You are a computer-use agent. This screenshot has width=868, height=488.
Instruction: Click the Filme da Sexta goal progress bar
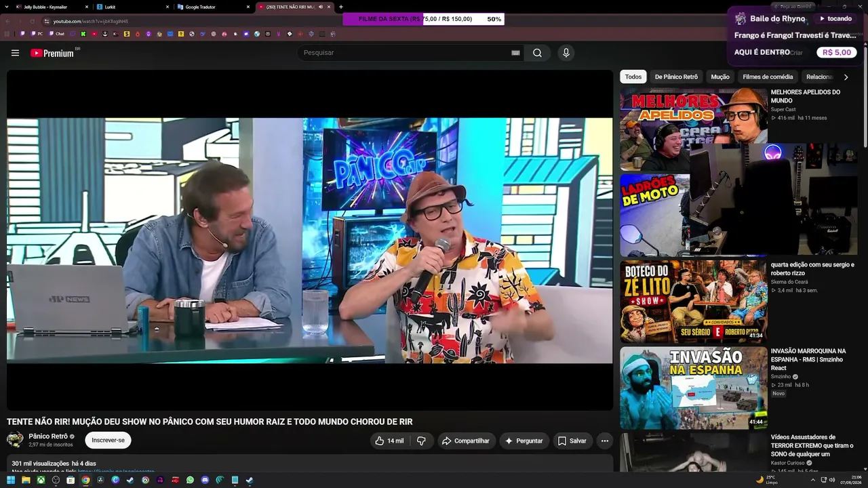[x=423, y=19]
